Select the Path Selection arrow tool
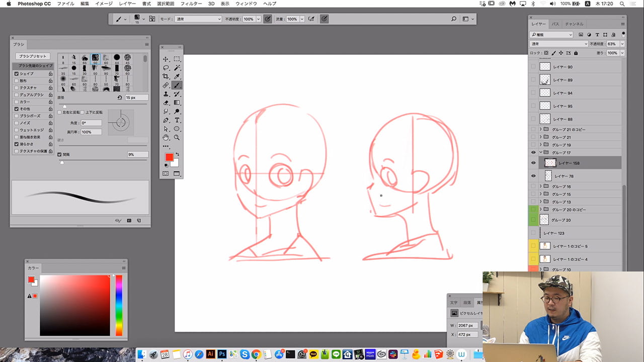This screenshot has height=362, width=644. tap(166, 129)
